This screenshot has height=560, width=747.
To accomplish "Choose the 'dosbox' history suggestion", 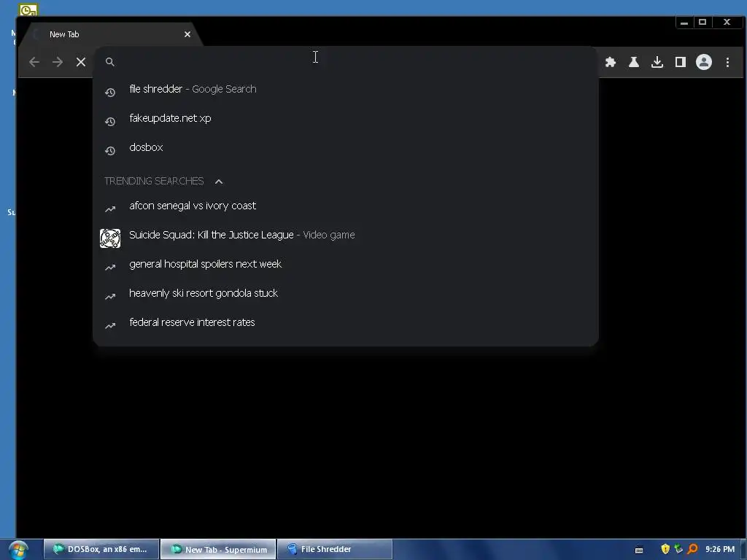I will click(345, 147).
